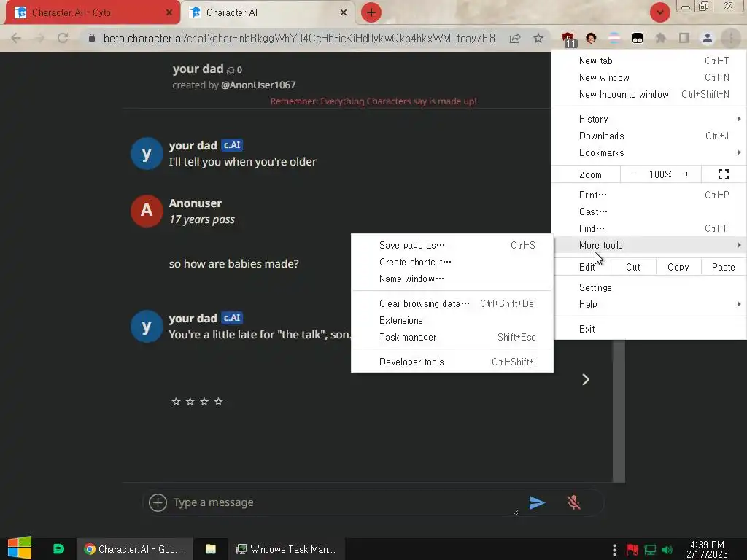The height and width of the screenshot is (560, 747).
Task: Click the plus circle attachment icon
Action: tap(158, 502)
